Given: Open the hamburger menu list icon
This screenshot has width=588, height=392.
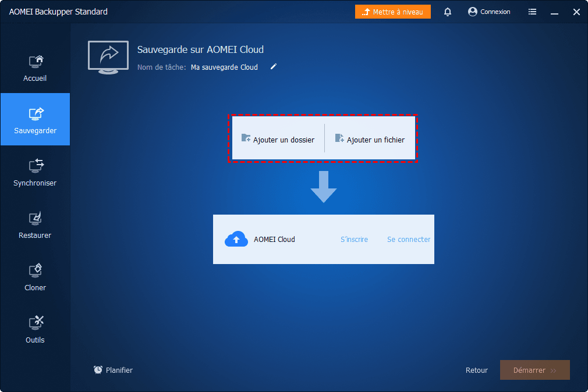Looking at the screenshot, I should [532, 12].
